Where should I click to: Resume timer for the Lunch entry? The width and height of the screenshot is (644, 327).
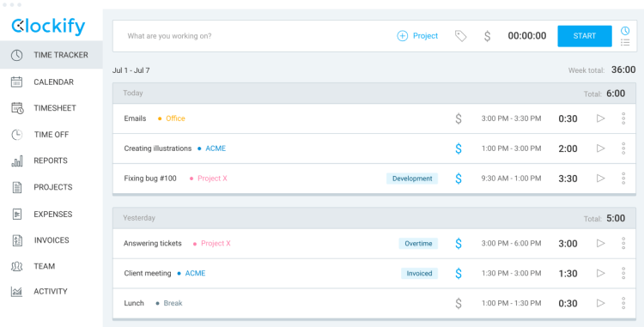click(x=600, y=303)
